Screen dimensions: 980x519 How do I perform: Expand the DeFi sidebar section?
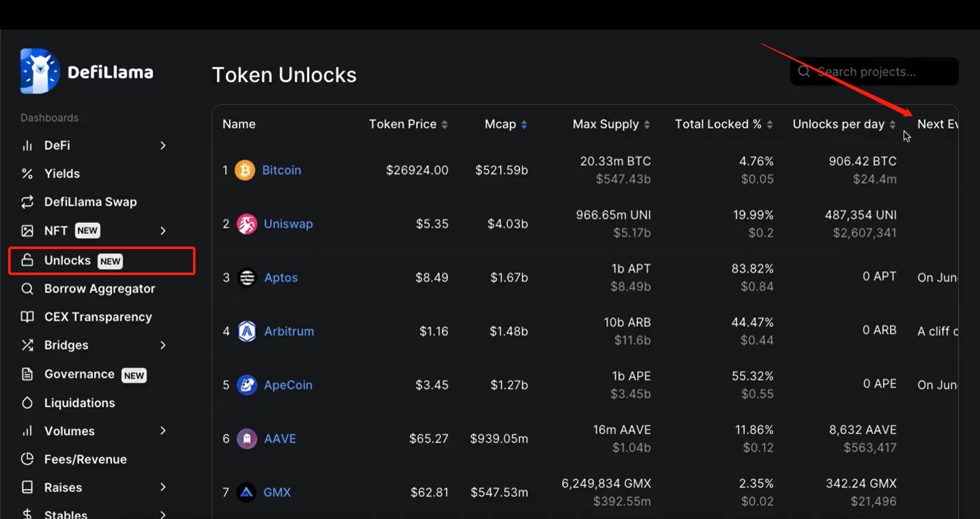click(x=163, y=145)
